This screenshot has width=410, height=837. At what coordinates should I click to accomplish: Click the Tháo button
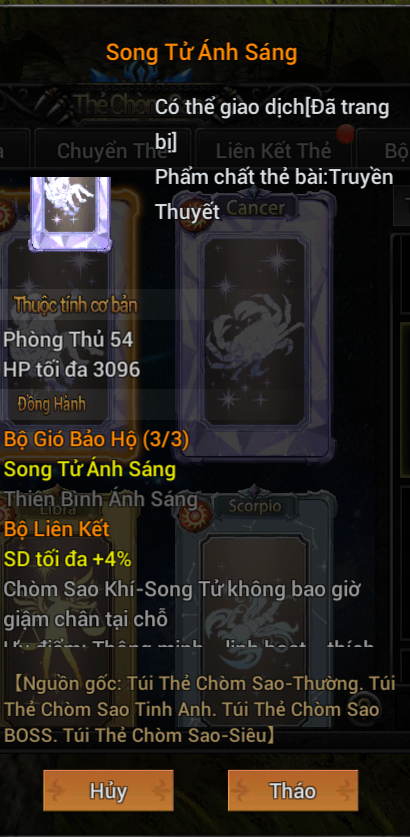tap(293, 791)
